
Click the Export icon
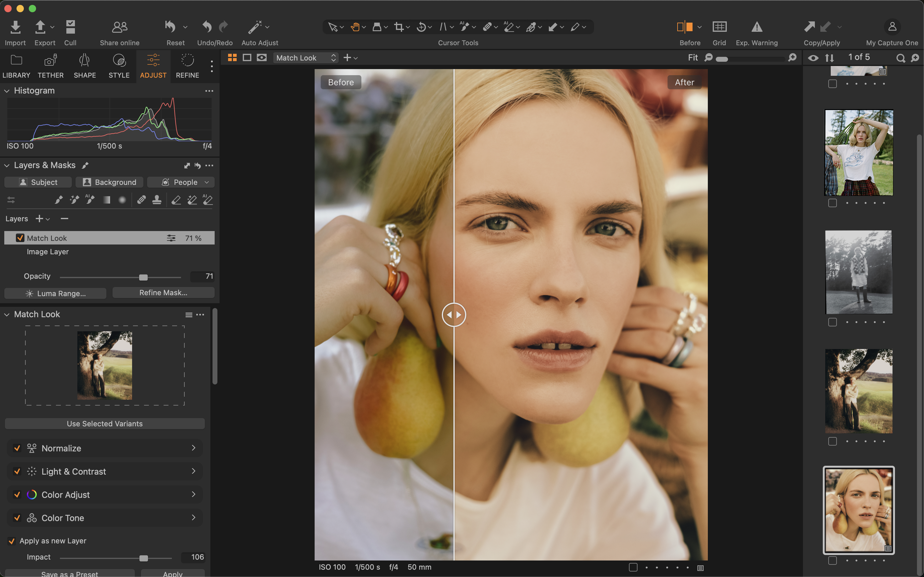pyautogui.click(x=40, y=27)
